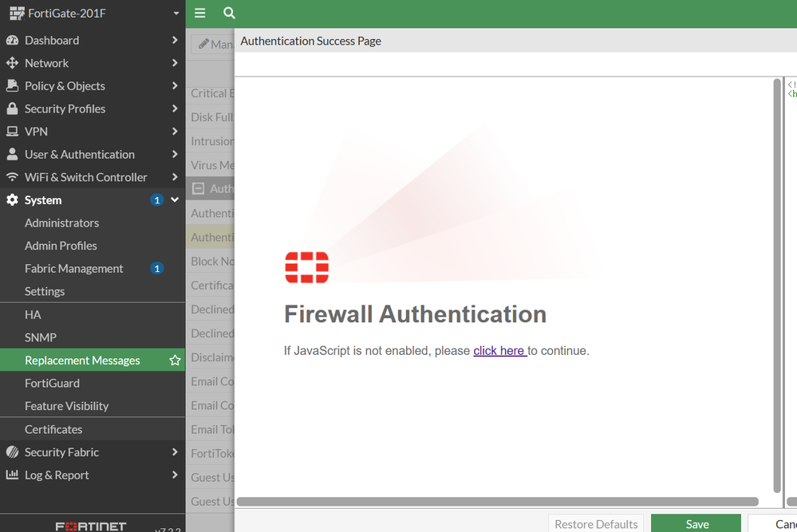Click the hamburger menu icon in header
Viewport: 797px width, 532px height.
tap(199, 14)
